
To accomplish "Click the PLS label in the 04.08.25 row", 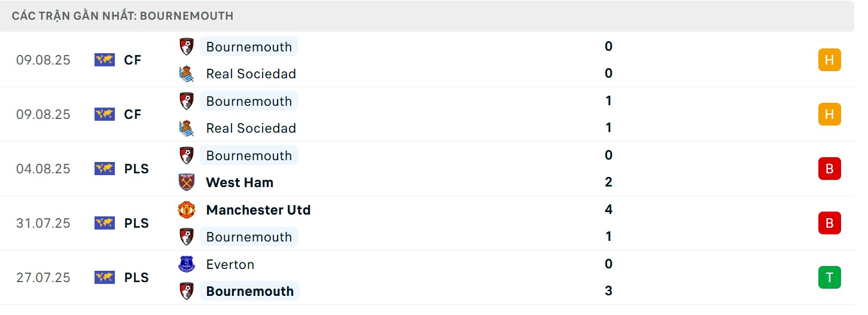I will click(136, 169).
